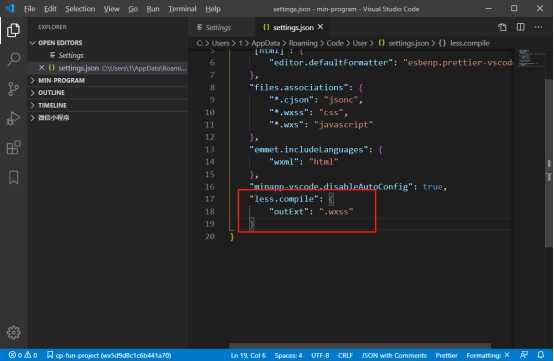Viewport: 554px width, 361px height.
Task: Close the settings.json tab
Action: point(320,27)
